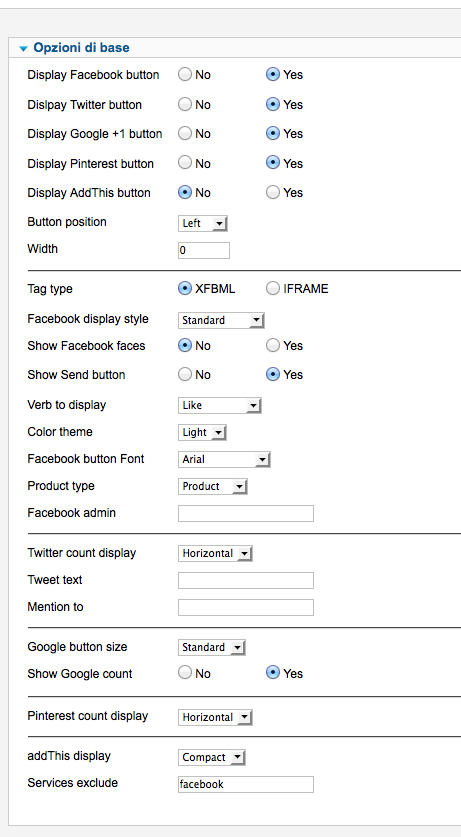Image resolution: width=461 pixels, height=837 pixels.
Task: Select No for Display Pinterest button
Action: (x=185, y=163)
